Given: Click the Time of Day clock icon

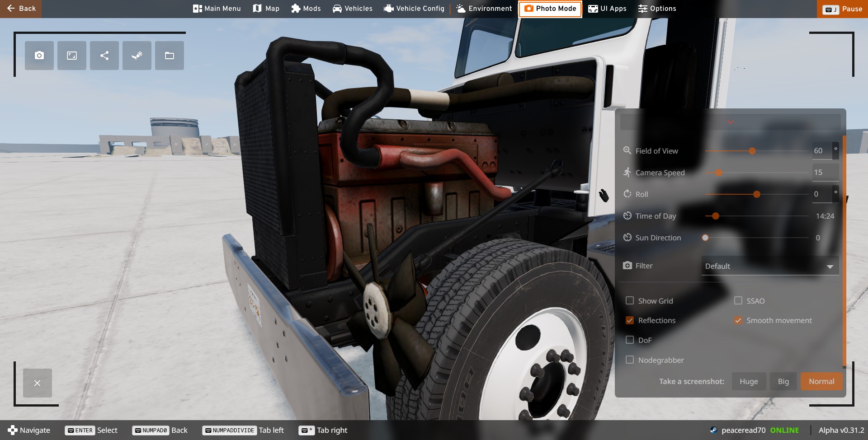Looking at the screenshot, I should (627, 215).
